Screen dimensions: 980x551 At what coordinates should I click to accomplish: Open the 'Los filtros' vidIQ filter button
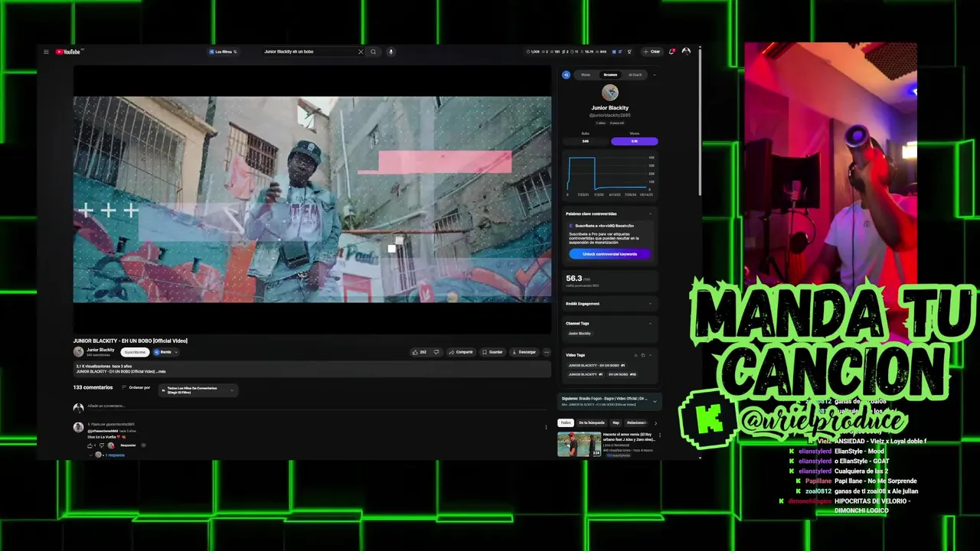(x=224, y=52)
